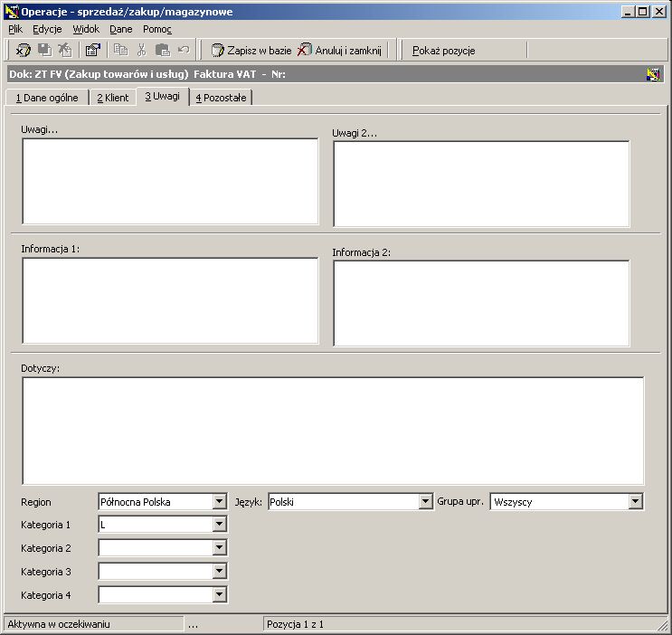Click the icon at right of document header
Viewport: 672px width, 635px height.
click(x=653, y=74)
